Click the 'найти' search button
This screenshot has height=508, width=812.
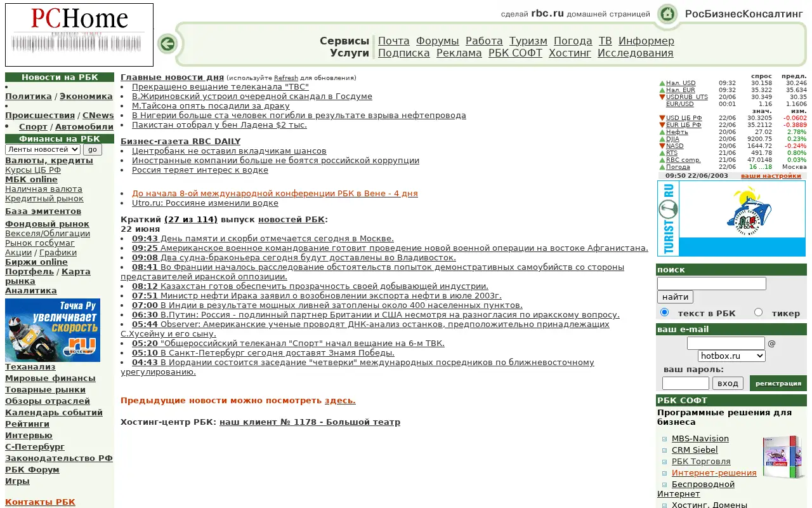pyautogui.click(x=675, y=297)
